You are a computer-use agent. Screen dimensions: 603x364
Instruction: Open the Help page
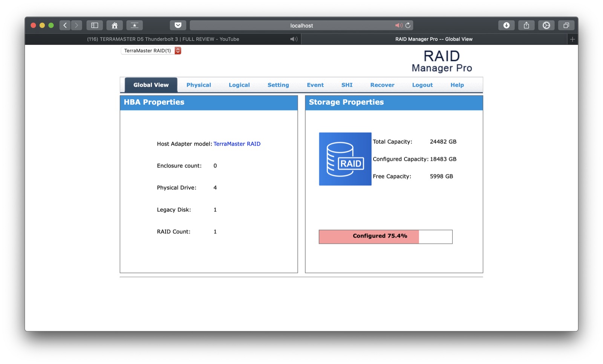coord(457,85)
